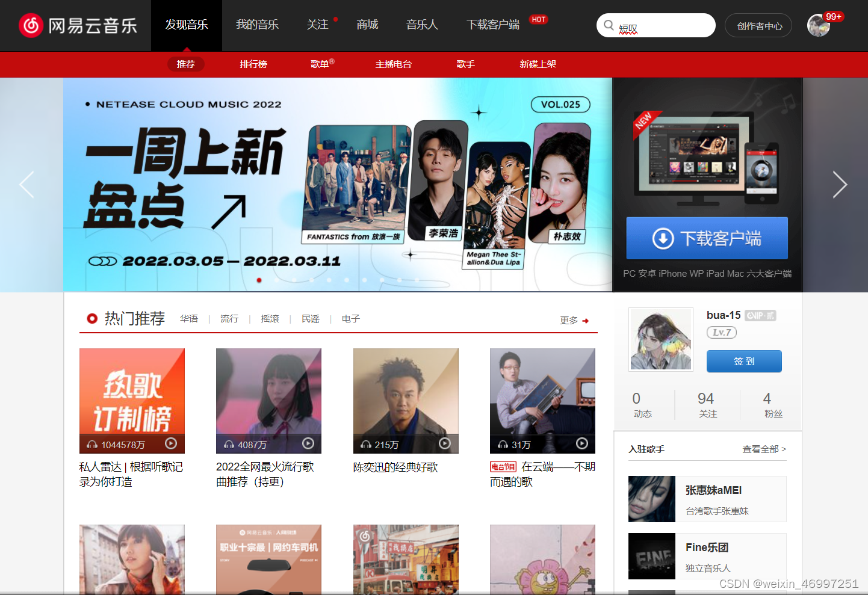This screenshot has width=868, height=595.
Task: Open resident singer 张惠妹aMEI
Action: (707, 499)
